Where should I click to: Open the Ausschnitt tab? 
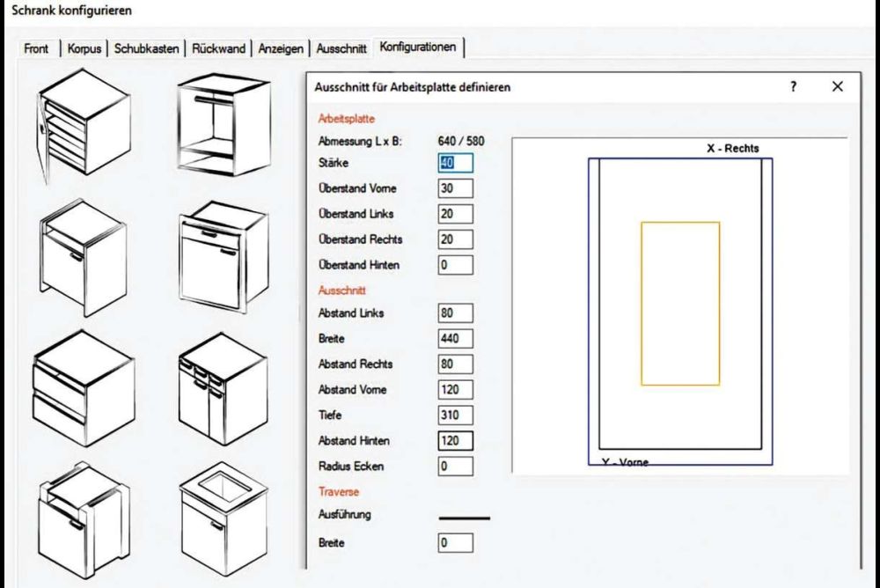[x=341, y=48]
